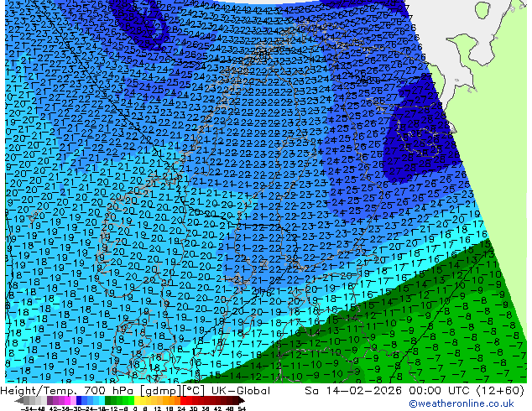Click the '00:00 UTC' time text
The height and width of the screenshot is (411, 532).
pos(441,391)
